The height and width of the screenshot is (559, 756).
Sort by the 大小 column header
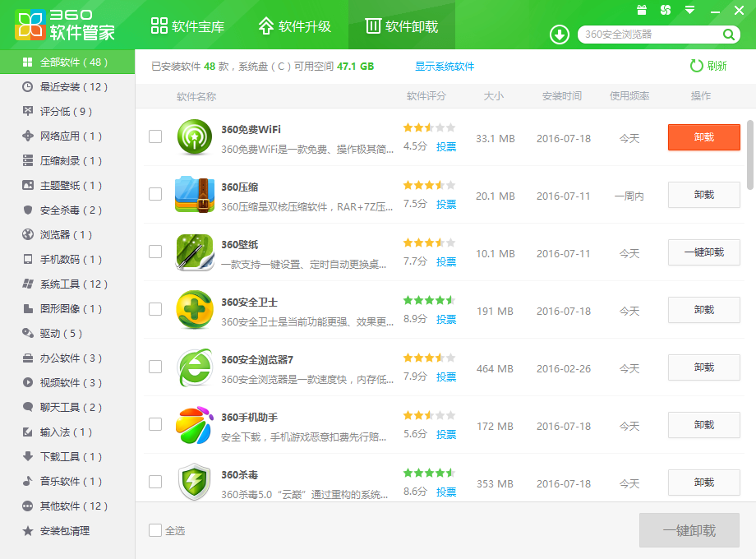494,96
